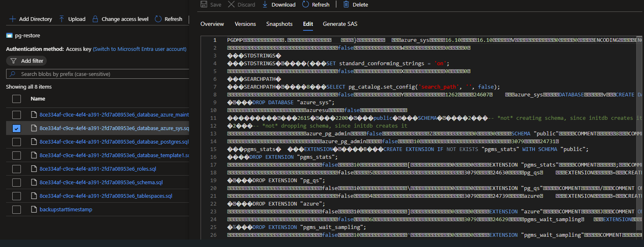Screen dimensions: 644x247
Task: Click file icon of backupstarttimestamp blob
Action: point(34,209)
